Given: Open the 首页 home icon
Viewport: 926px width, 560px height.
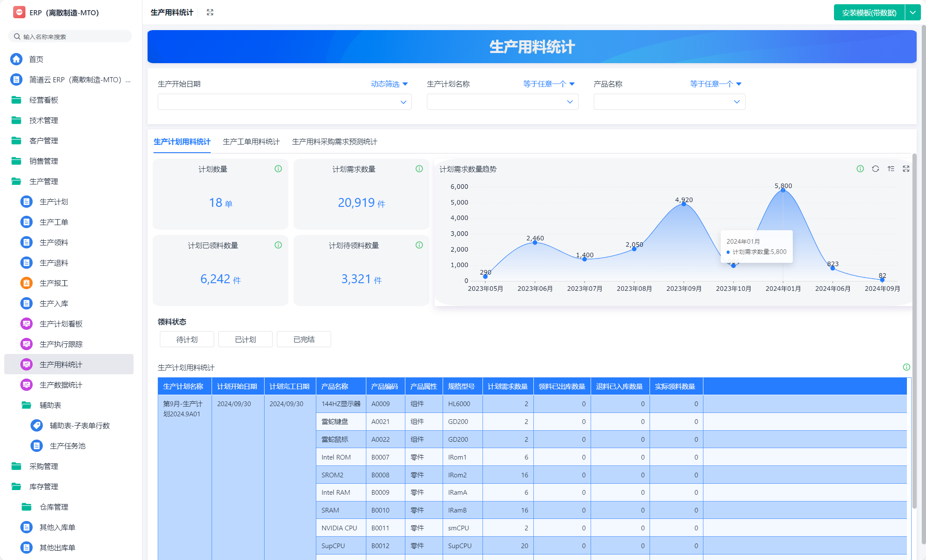Looking at the screenshot, I should click(x=17, y=59).
